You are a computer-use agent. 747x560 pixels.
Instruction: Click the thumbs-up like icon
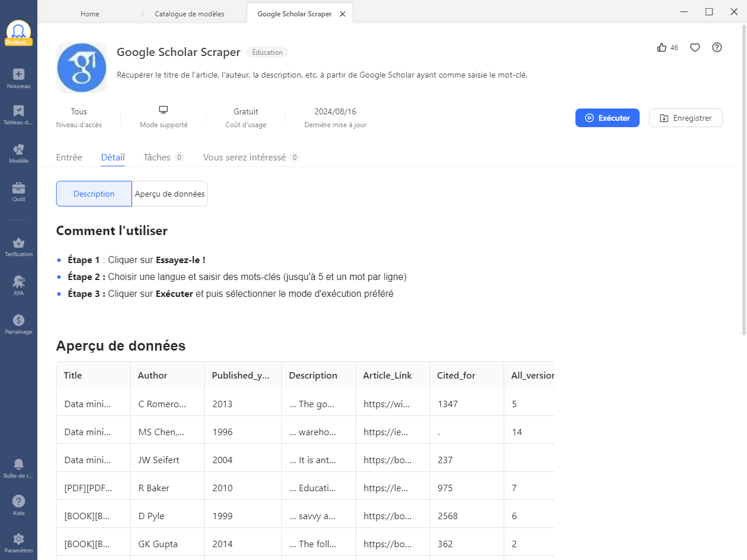(x=662, y=47)
